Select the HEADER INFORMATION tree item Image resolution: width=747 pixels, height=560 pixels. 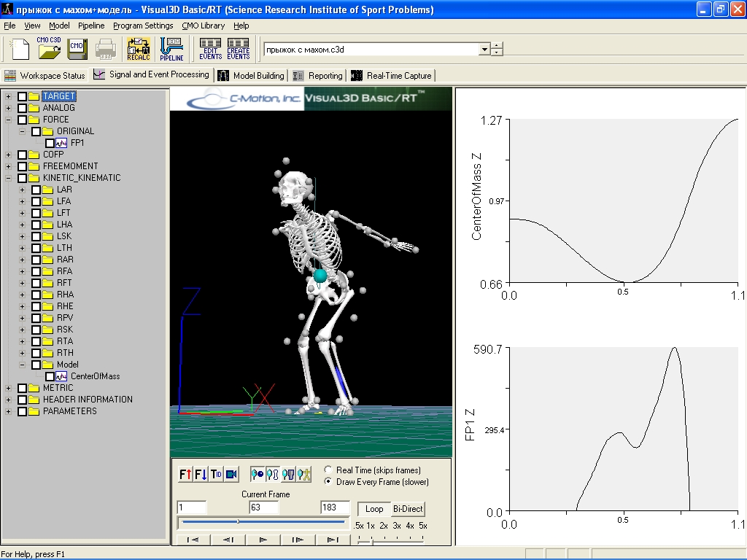pos(88,400)
